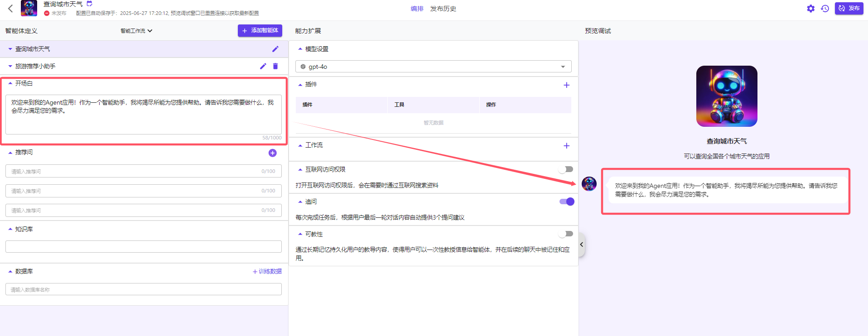Click the 训练数据 link
Image resolution: width=868 pixels, height=336 pixels.
click(267, 271)
